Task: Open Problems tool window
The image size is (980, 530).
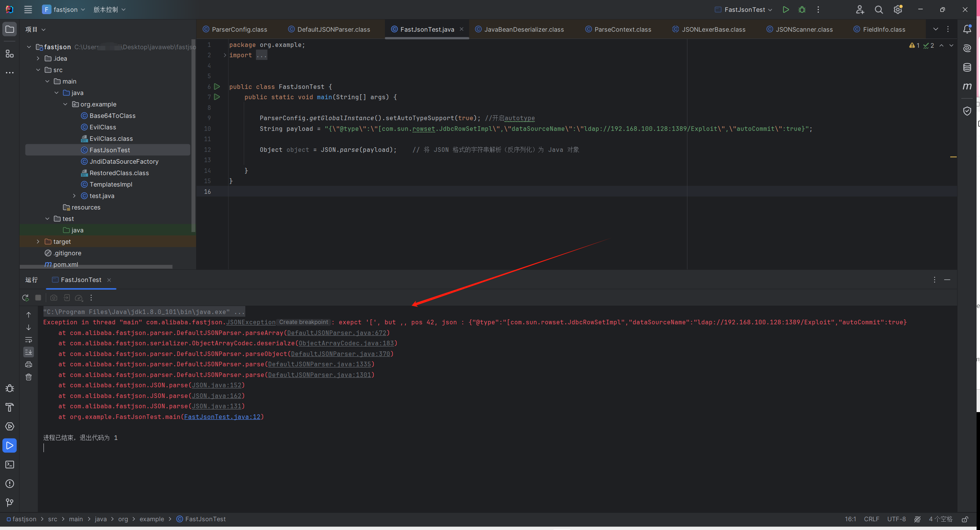Action: 10,484
